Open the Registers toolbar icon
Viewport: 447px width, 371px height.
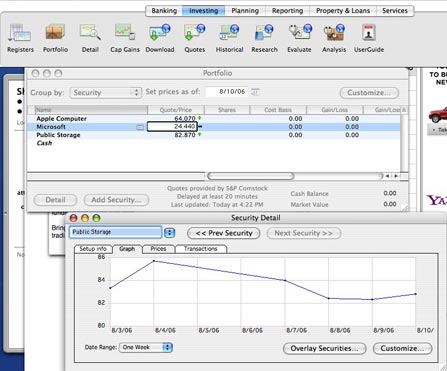click(20, 38)
